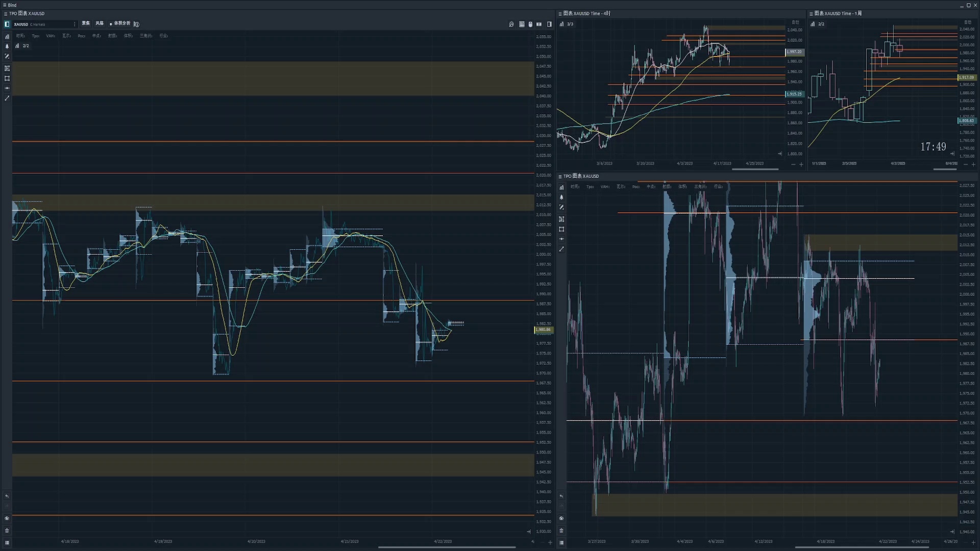
Task: Open the symbol search magnifier icon
Action: coord(511,24)
